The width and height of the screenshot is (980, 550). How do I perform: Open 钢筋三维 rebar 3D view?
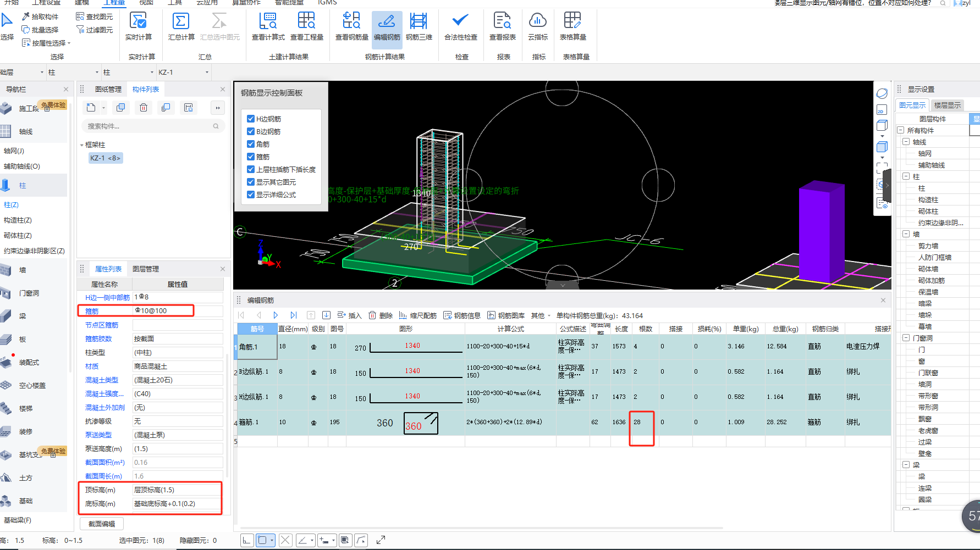click(419, 26)
